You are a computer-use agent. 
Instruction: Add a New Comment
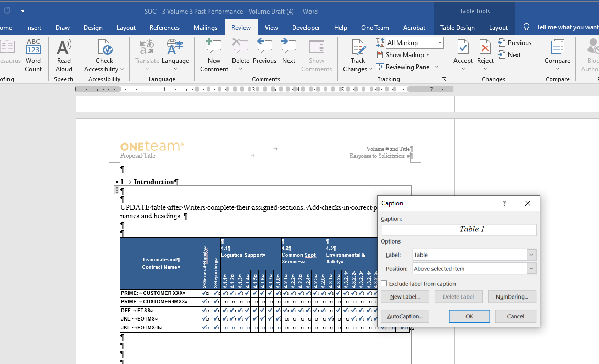point(214,55)
